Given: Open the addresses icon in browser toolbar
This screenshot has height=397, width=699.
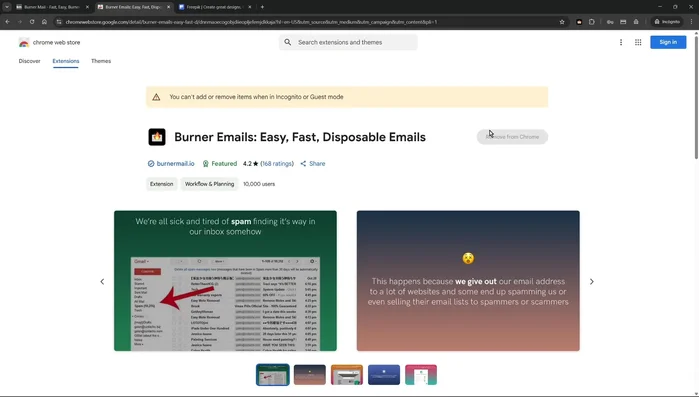Looking at the screenshot, I should (x=636, y=22).
